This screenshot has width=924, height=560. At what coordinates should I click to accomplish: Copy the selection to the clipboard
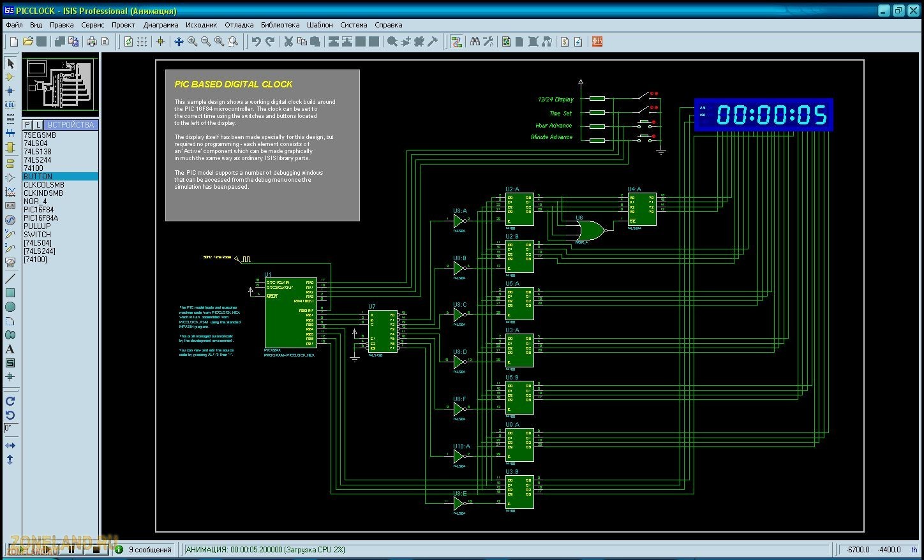point(302,41)
